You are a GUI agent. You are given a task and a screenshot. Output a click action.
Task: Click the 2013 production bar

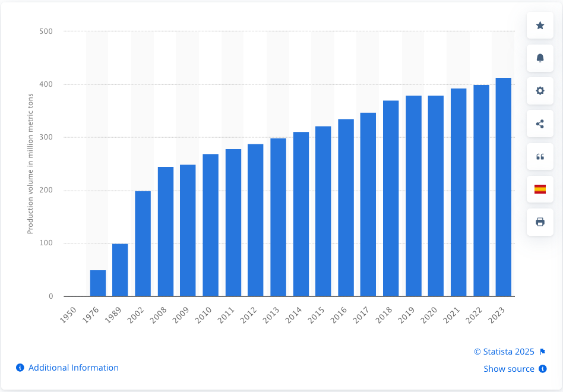point(279,217)
